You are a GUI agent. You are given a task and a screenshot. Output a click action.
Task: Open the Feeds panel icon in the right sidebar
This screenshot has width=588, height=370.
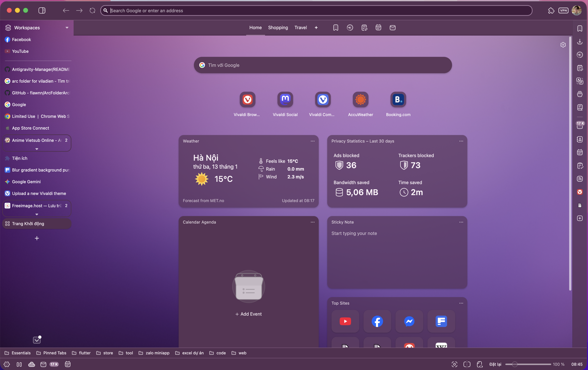coord(580,179)
